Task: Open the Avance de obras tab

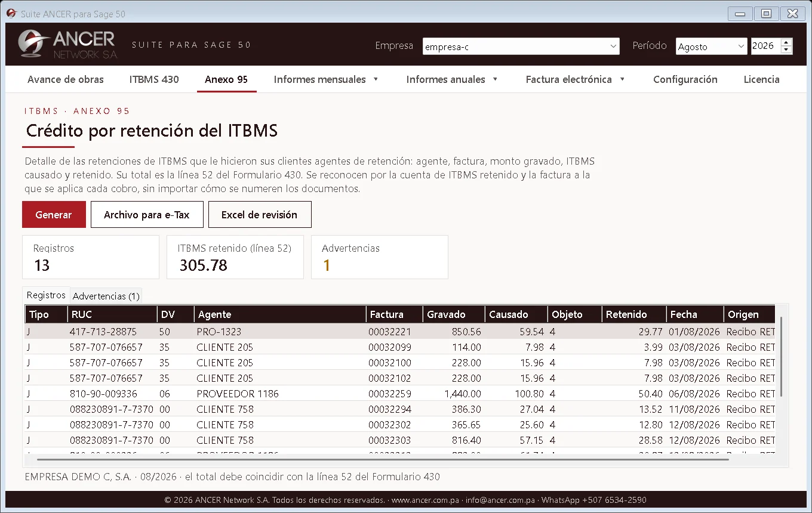Action: click(66, 79)
